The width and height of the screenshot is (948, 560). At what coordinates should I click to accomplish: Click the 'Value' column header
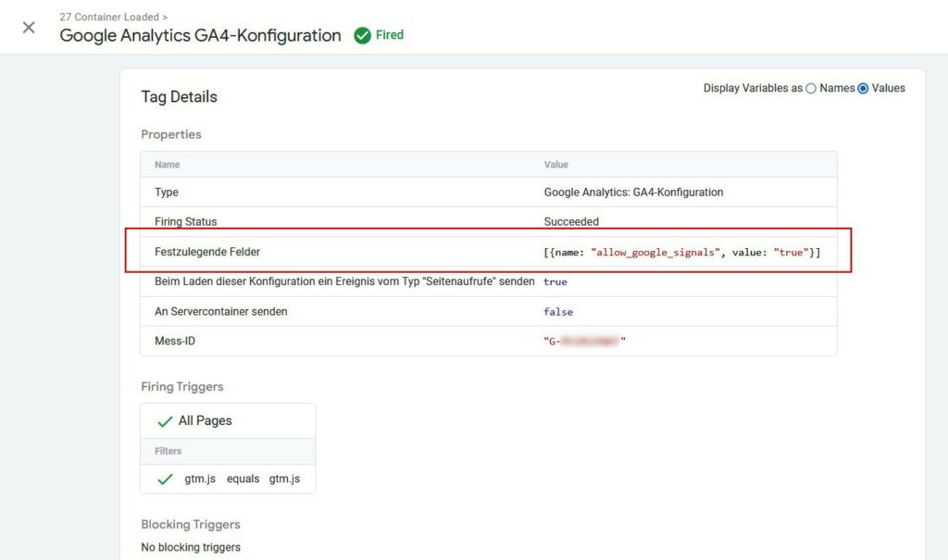pos(556,165)
